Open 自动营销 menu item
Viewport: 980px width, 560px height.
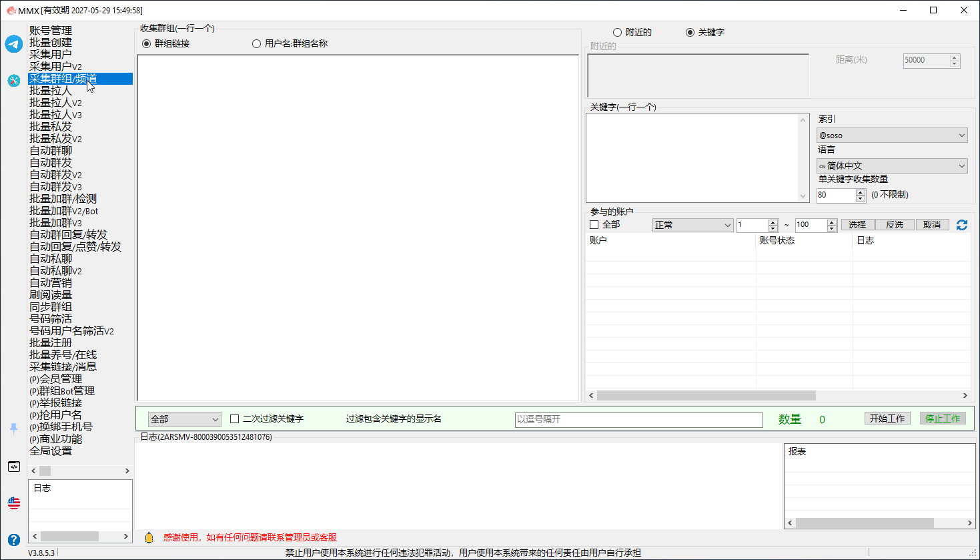click(x=51, y=283)
